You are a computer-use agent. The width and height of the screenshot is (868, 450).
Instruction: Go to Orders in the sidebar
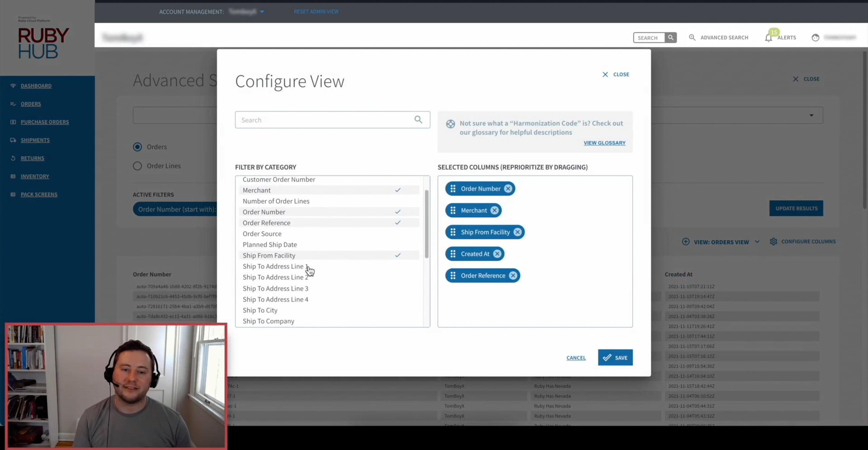[x=31, y=104]
